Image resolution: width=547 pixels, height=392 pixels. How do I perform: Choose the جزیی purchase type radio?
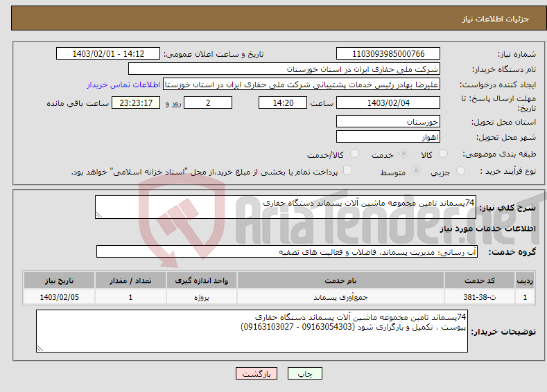tap(460, 171)
